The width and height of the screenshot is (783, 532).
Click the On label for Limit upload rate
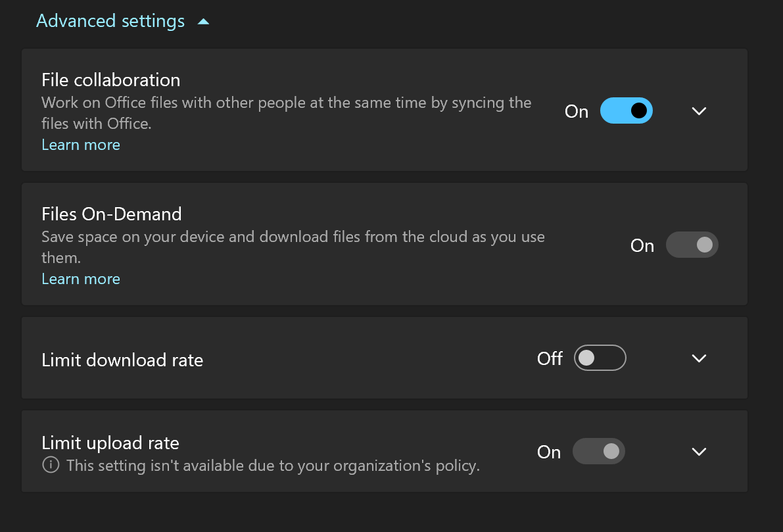coord(549,452)
